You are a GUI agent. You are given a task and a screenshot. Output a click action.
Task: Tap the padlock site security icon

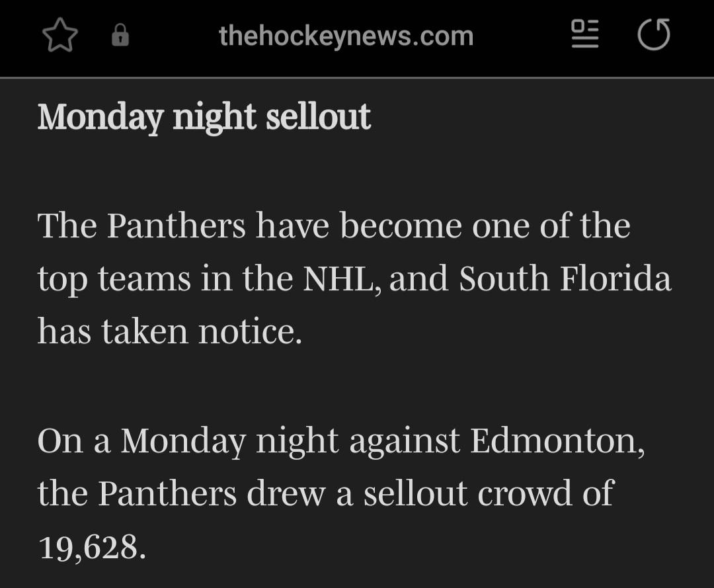pos(120,36)
